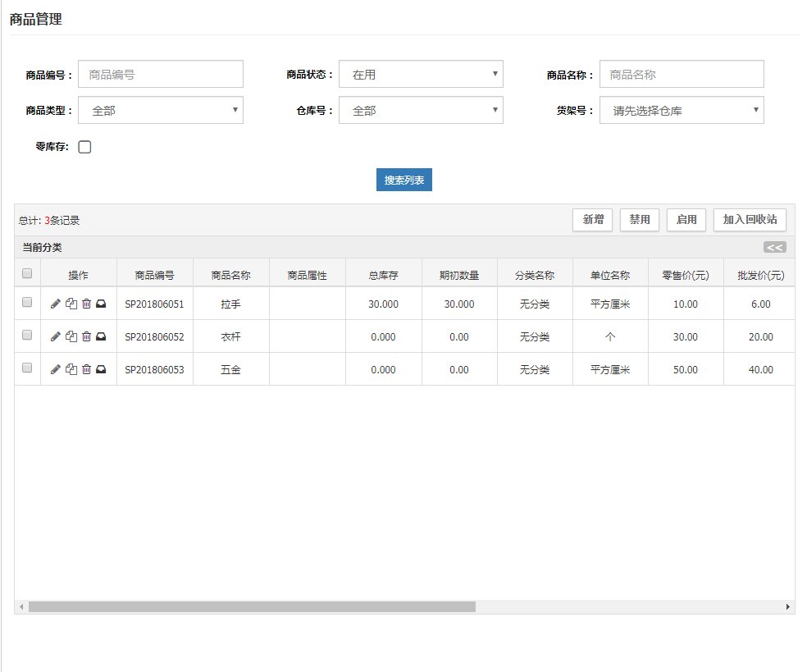Click the trash icon in the 拉手 row
Image resolution: width=807 pixels, height=672 pixels.
[86, 304]
